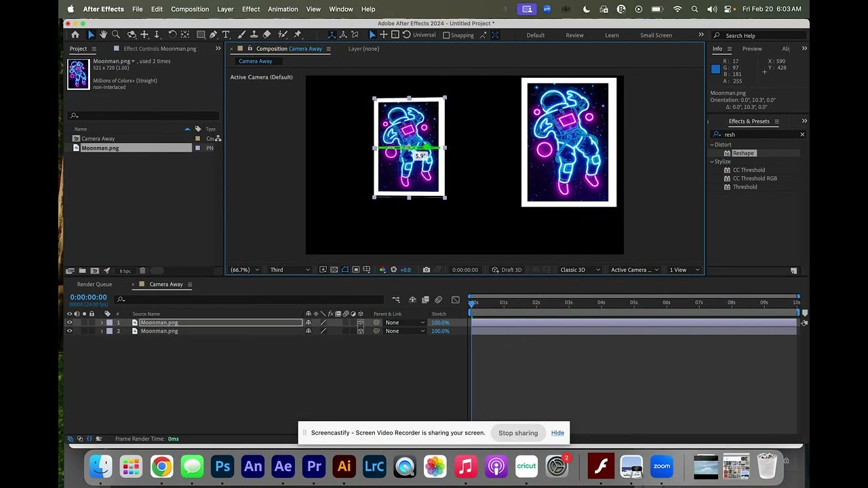Screen dimensions: 868x488
Task: Toggle visibility of layer 2 Moonman.png
Action: (69, 331)
